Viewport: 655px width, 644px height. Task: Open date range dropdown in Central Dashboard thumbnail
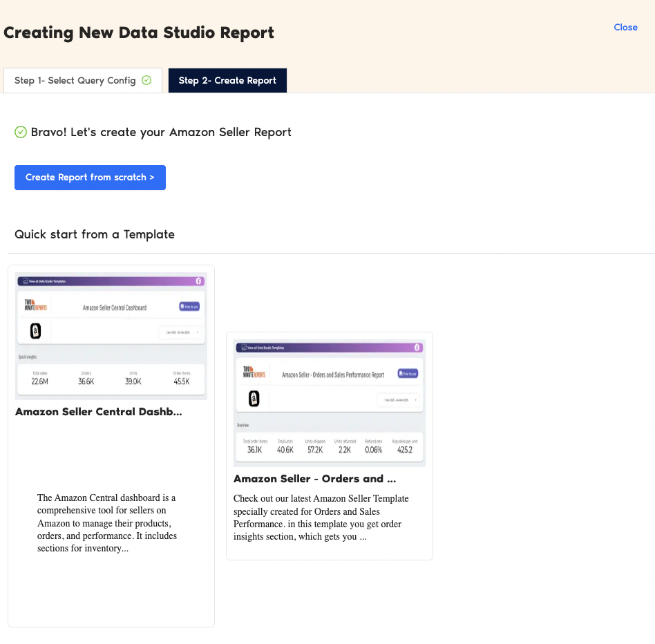(180, 332)
